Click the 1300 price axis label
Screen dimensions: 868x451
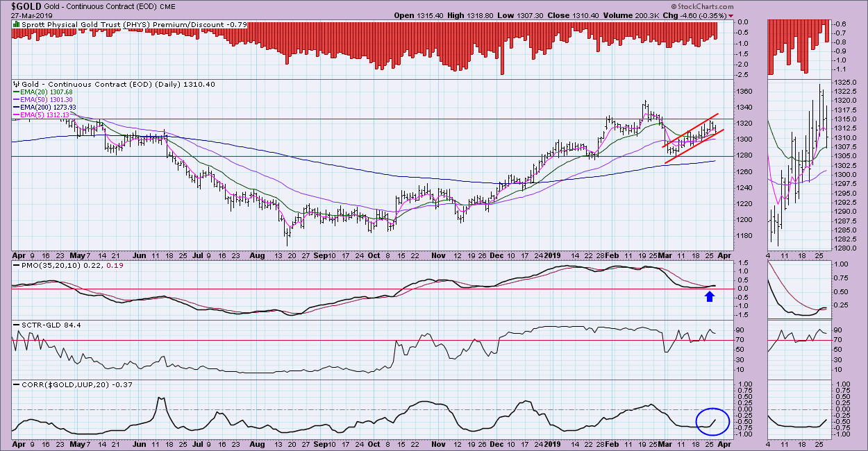coord(745,139)
